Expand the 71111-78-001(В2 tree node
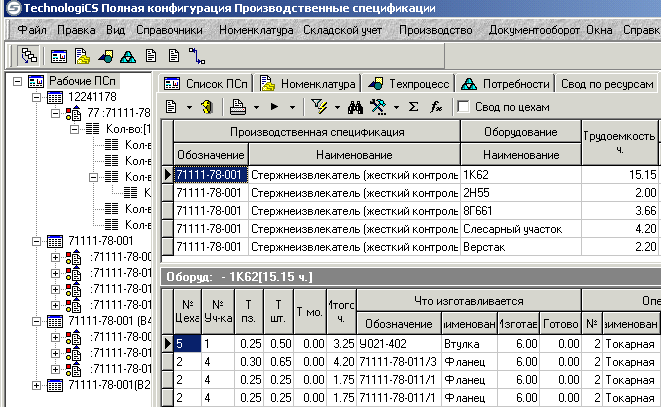Image resolution: width=661 pixels, height=407 pixels. (38, 385)
